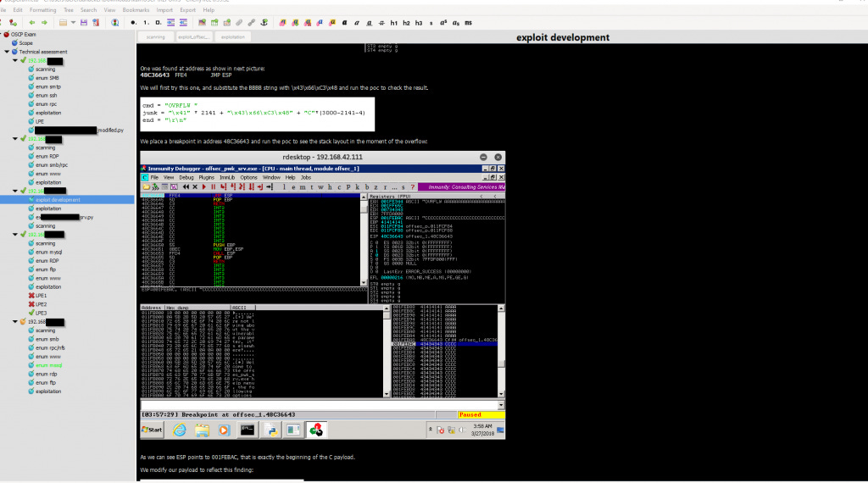
Task: Switch to the exploit_offsec tab
Action: (193, 37)
